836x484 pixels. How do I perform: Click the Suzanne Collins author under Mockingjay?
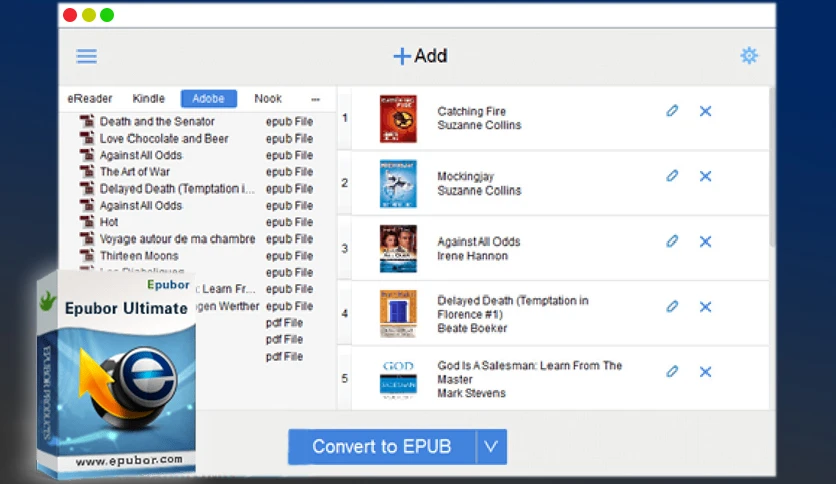[479, 190]
